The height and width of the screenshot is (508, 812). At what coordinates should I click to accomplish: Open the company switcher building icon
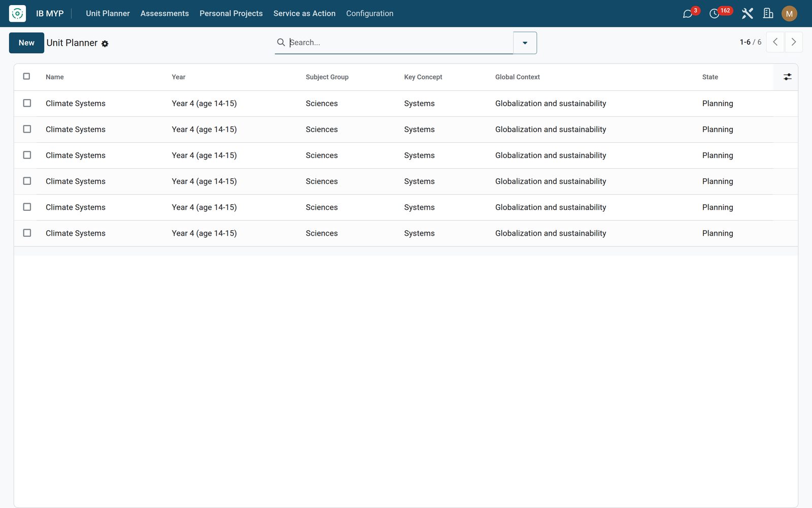768,14
